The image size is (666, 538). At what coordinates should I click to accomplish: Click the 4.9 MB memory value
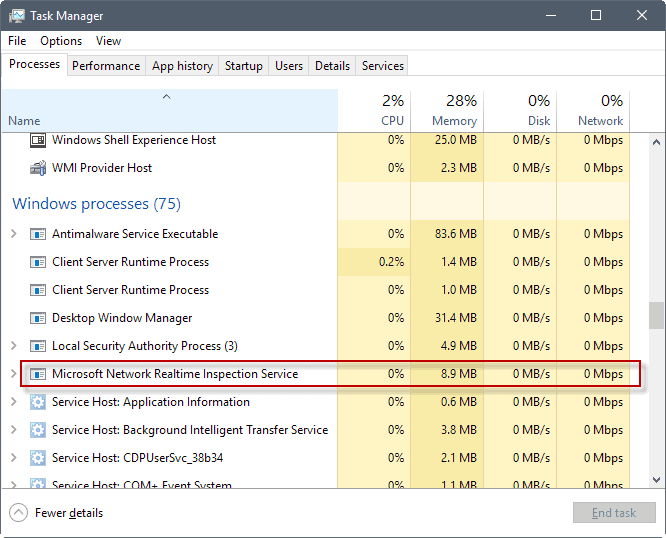pos(459,346)
